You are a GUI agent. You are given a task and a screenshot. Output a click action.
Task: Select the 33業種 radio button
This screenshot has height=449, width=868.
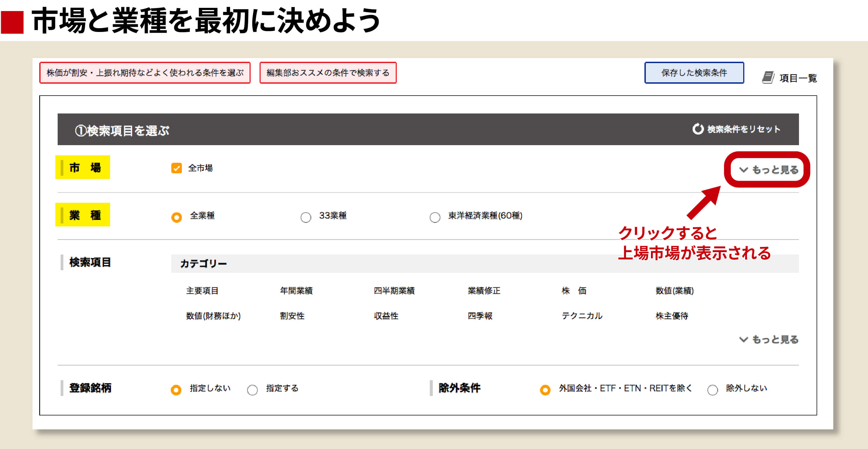click(306, 217)
